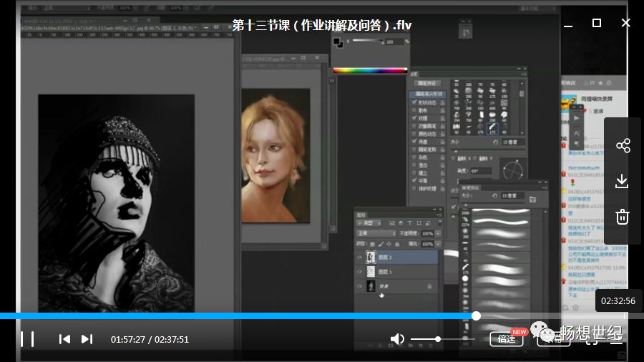This screenshot has height=362, width=644.
Task: Click the lock position move icon
Action: coord(389,244)
